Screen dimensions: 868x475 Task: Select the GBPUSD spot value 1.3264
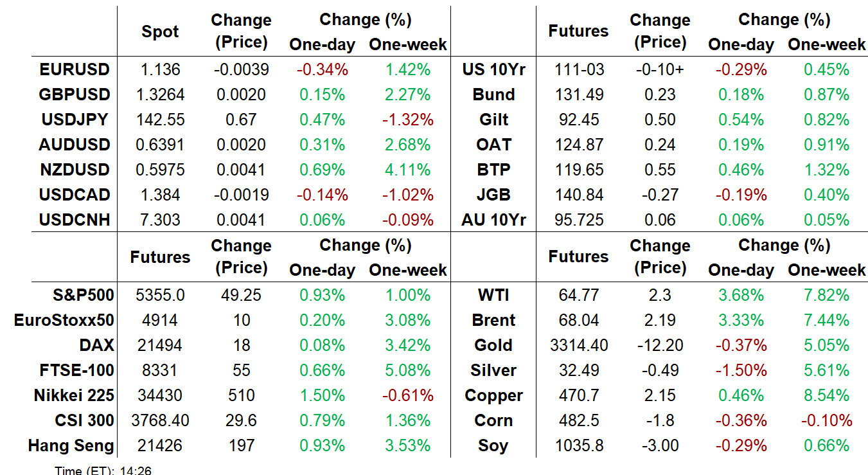pyautogui.click(x=160, y=94)
